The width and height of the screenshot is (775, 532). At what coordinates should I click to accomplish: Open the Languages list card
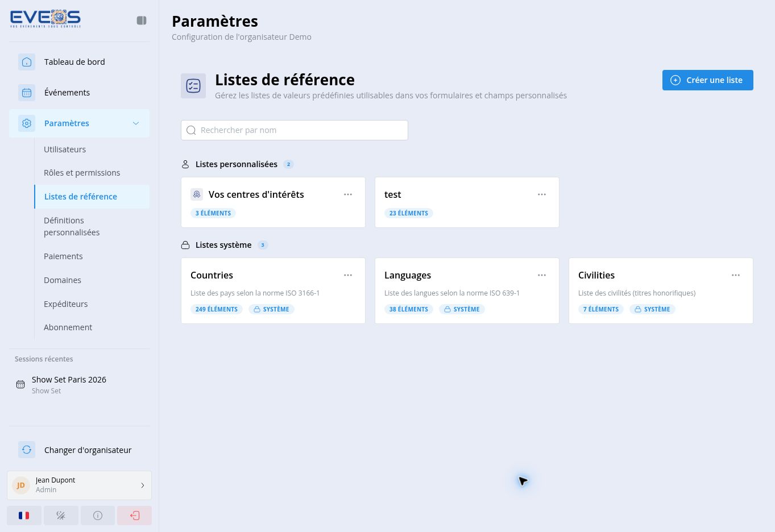467,291
